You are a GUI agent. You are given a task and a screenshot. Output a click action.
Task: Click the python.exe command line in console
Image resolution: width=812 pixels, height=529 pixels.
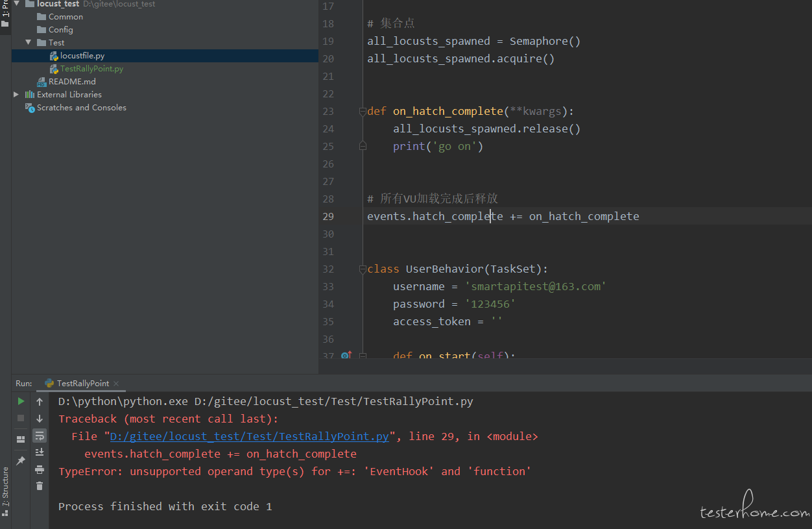[x=266, y=402]
